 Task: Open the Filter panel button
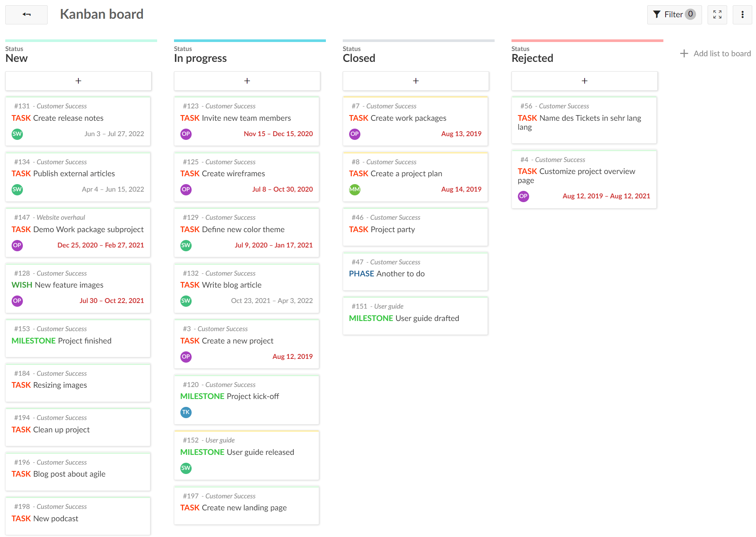(674, 14)
